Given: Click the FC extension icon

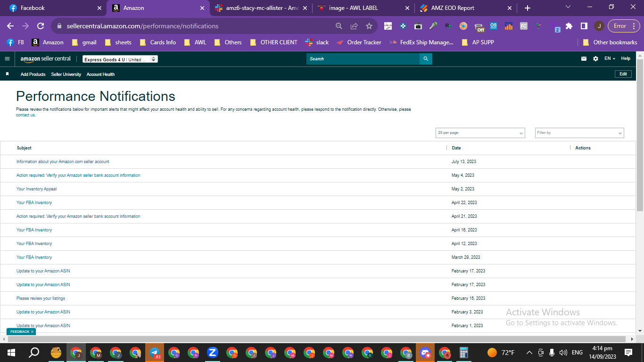Looking at the screenshot, I should pyautogui.click(x=524, y=26).
